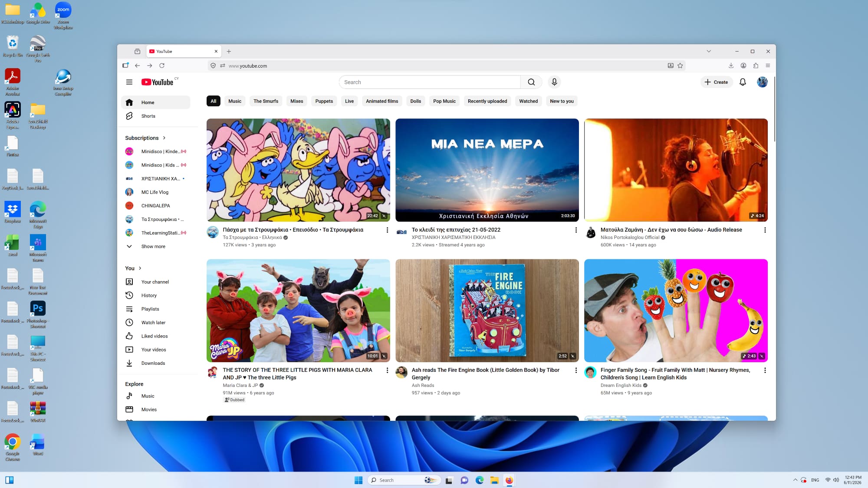This screenshot has height=488, width=868.
Task: Open Movies under Explore
Action: pyautogui.click(x=155, y=409)
